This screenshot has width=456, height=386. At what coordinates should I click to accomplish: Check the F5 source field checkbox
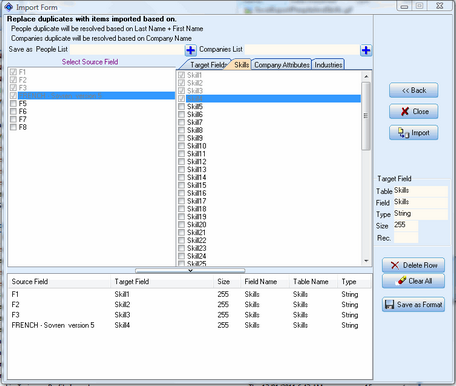(x=13, y=104)
